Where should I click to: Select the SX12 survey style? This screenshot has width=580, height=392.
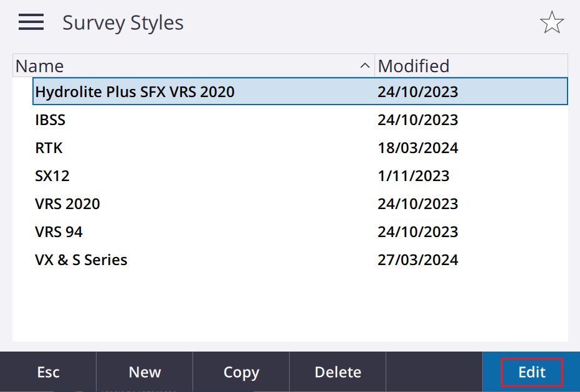pos(300,176)
